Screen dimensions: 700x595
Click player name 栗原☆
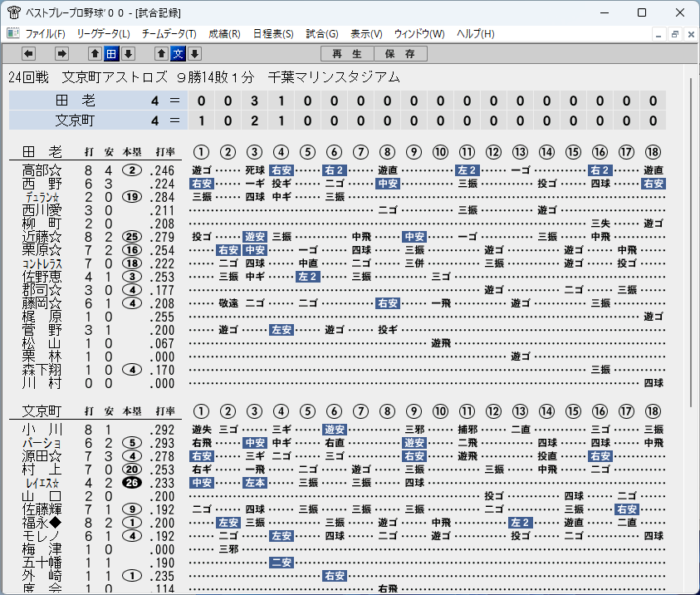[42, 250]
